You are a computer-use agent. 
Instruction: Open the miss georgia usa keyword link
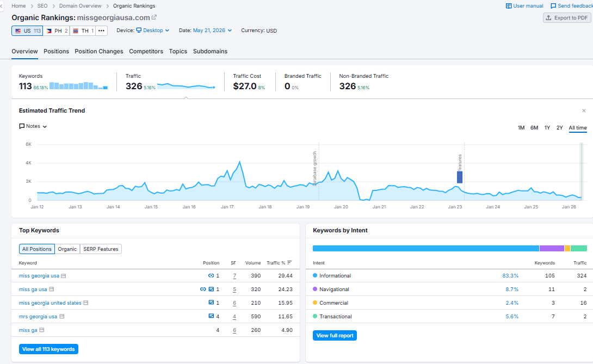point(39,276)
